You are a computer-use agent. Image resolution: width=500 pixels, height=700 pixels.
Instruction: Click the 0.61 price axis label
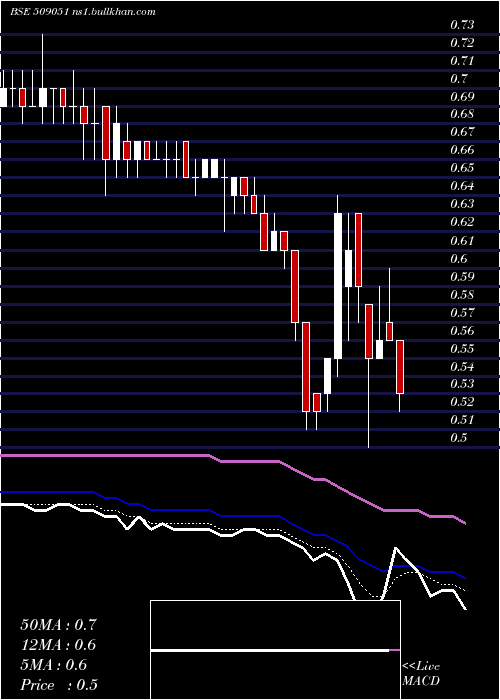pos(462,241)
